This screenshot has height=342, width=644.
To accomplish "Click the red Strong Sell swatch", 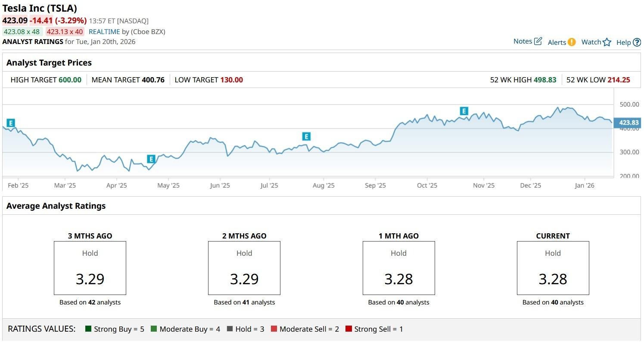I will tap(348, 329).
